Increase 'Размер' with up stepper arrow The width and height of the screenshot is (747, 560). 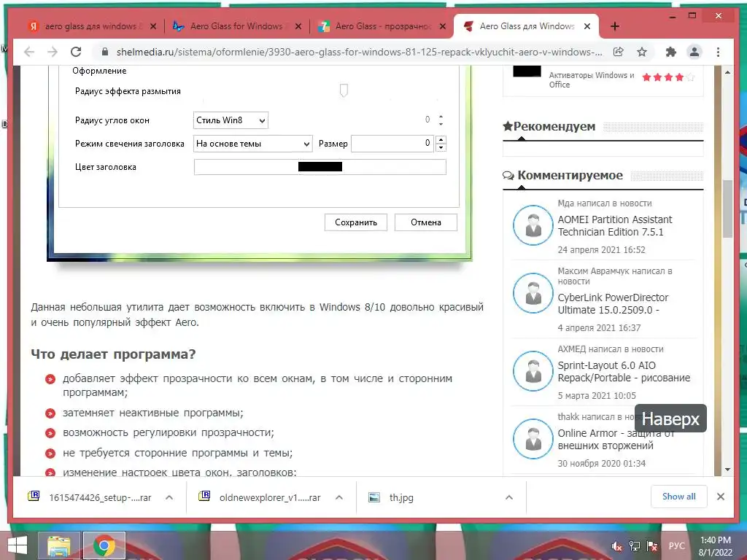pos(441,139)
